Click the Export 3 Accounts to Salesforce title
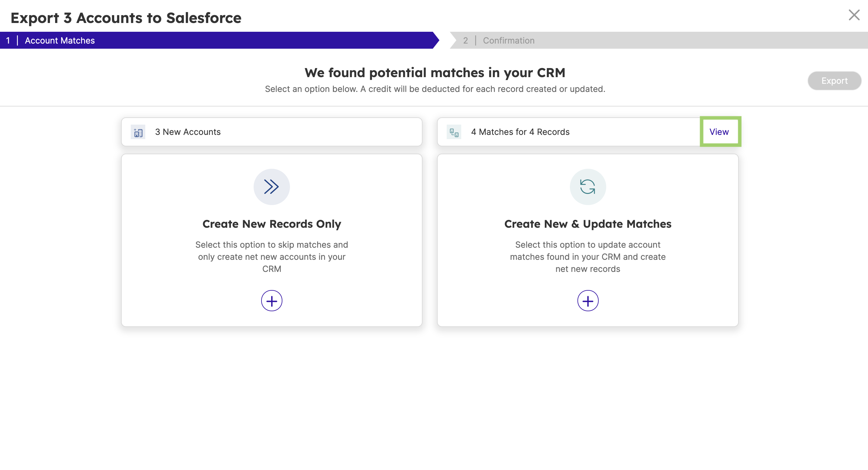 click(126, 18)
